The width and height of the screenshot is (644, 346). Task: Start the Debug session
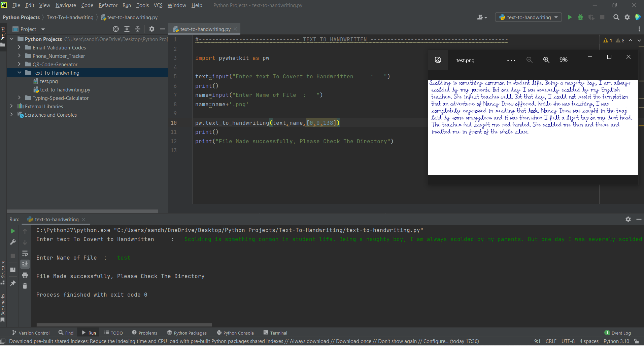pos(580,17)
